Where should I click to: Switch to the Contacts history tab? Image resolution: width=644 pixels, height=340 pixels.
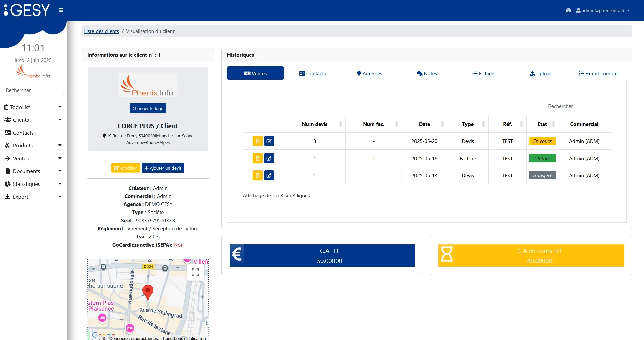[313, 74]
